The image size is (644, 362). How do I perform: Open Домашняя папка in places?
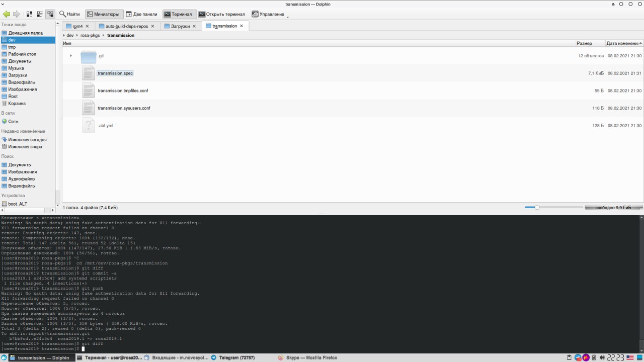pyautogui.click(x=28, y=33)
